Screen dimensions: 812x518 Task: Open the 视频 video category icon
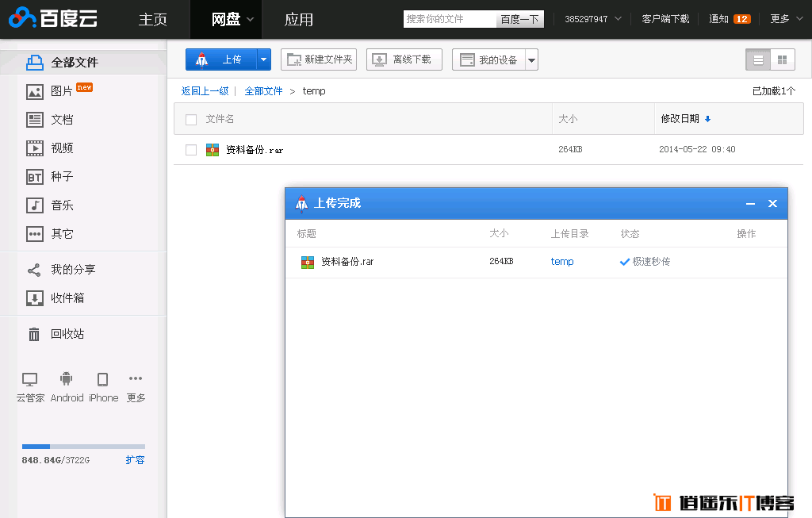coord(35,148)
